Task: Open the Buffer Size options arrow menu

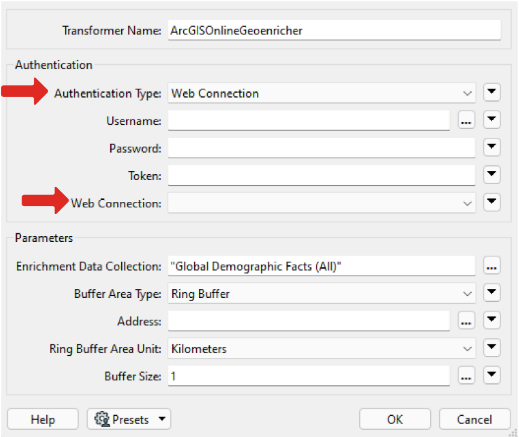Action: tap(492, 375)
